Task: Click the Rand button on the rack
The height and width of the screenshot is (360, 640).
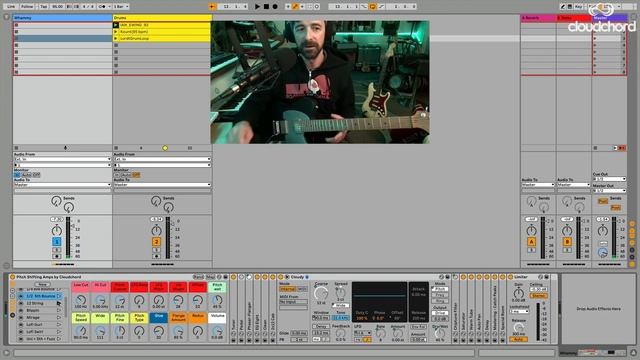Action: pos(198,277)
